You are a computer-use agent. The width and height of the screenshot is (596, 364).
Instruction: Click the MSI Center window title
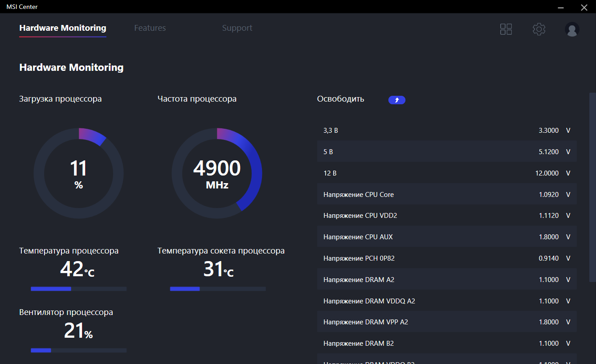pos(22,7)
